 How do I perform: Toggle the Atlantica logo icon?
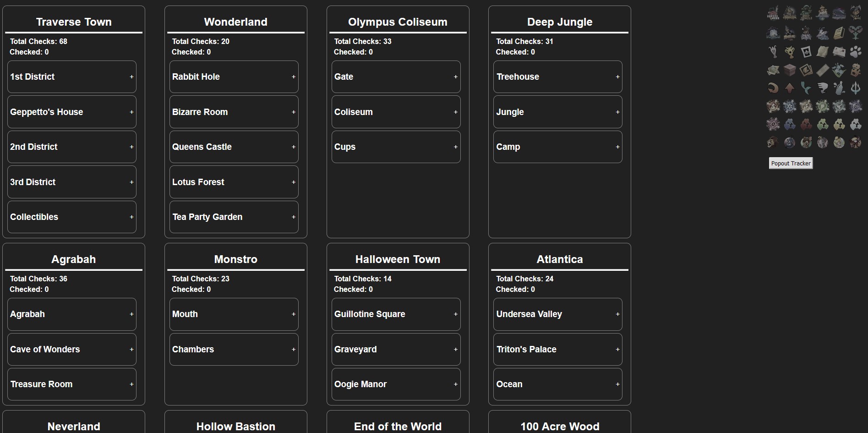(773, 33)
